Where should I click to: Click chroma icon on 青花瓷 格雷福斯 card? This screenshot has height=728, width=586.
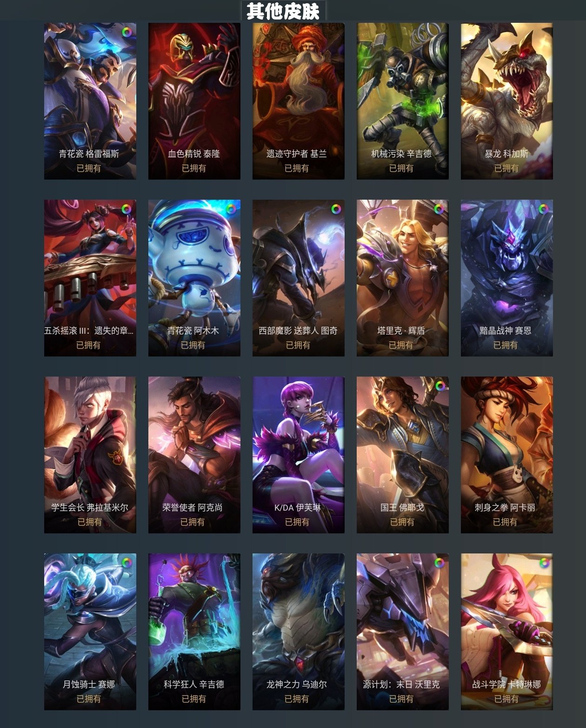point(127,32)
